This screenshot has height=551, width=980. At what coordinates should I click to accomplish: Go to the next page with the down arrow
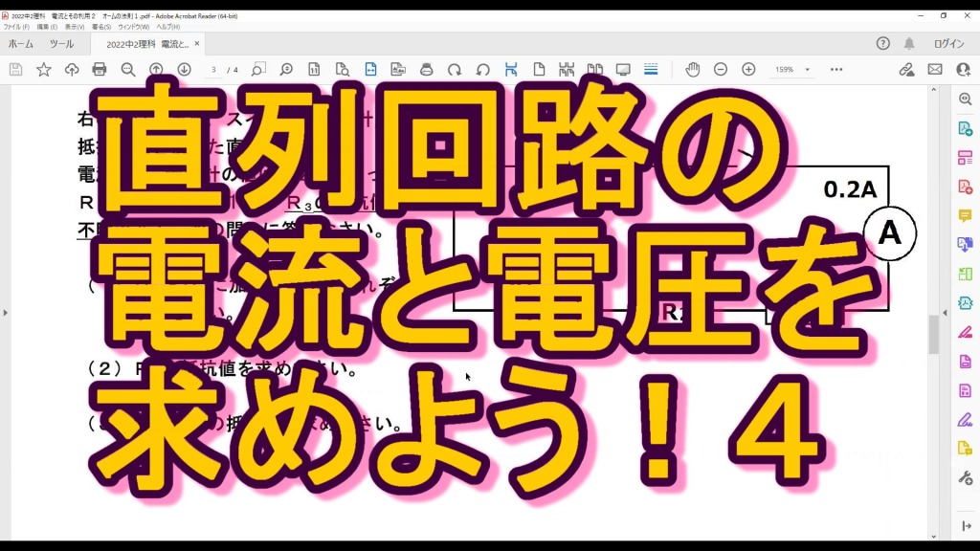(x=184, y=70)
